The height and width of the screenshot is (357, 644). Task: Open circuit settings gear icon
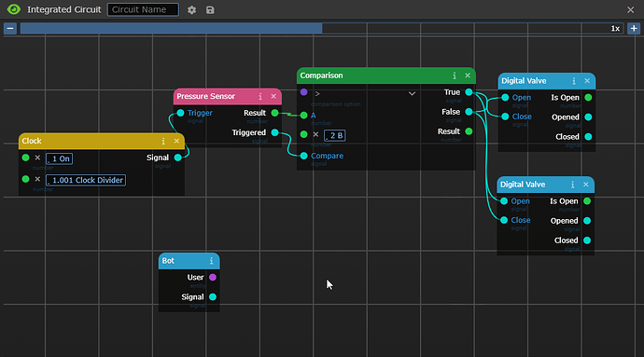point(192,10)
